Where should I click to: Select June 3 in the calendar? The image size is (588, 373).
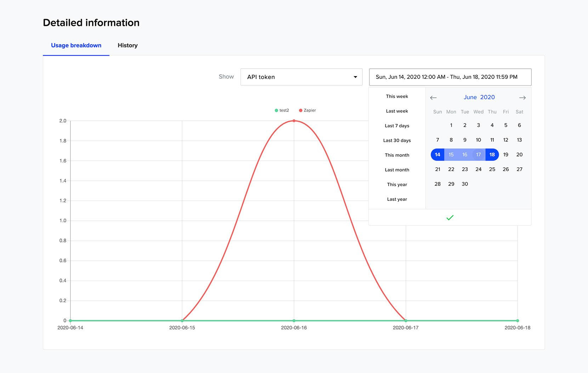(479, 125)
